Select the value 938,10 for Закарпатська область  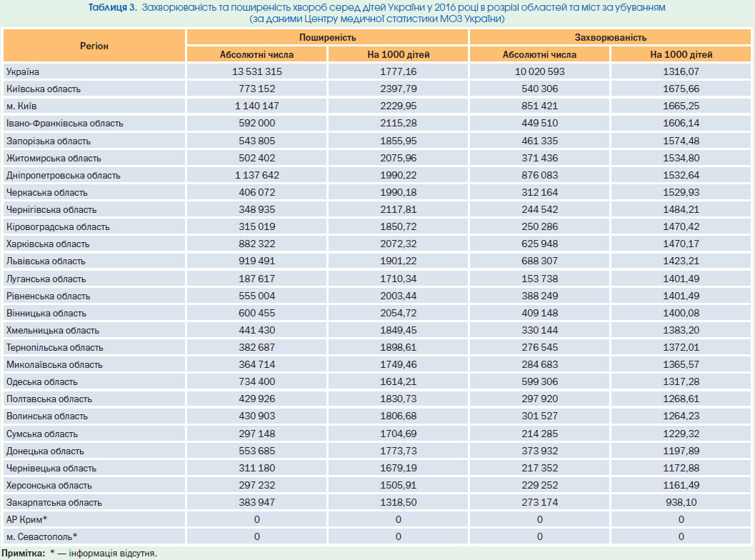(681, 503)
